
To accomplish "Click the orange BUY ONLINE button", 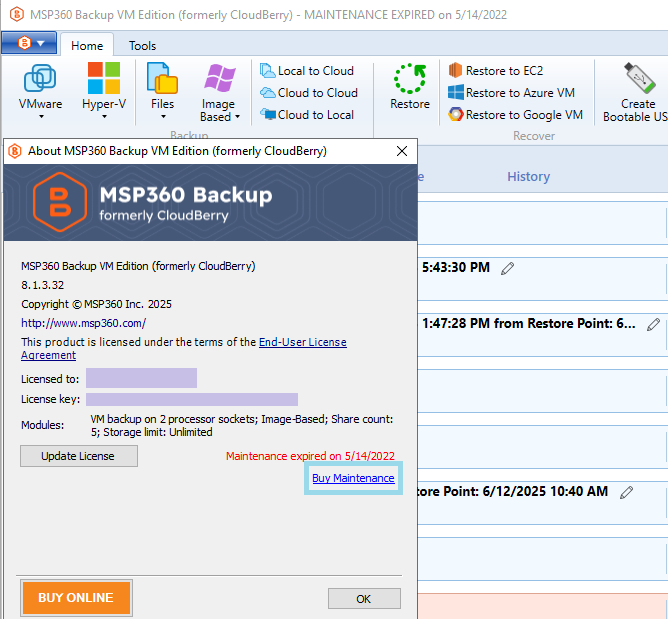I will pos(76,598).
